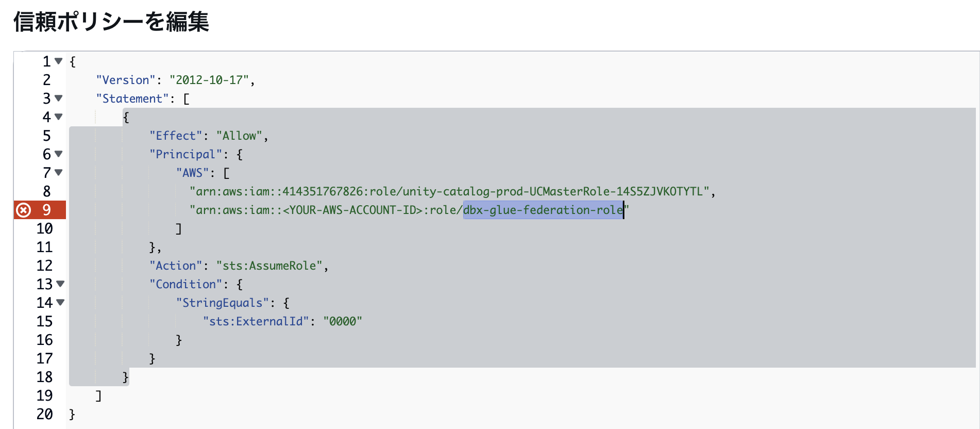Click the "StringEquals" key
Screen dimensions: 980x429
pos(223,303)
